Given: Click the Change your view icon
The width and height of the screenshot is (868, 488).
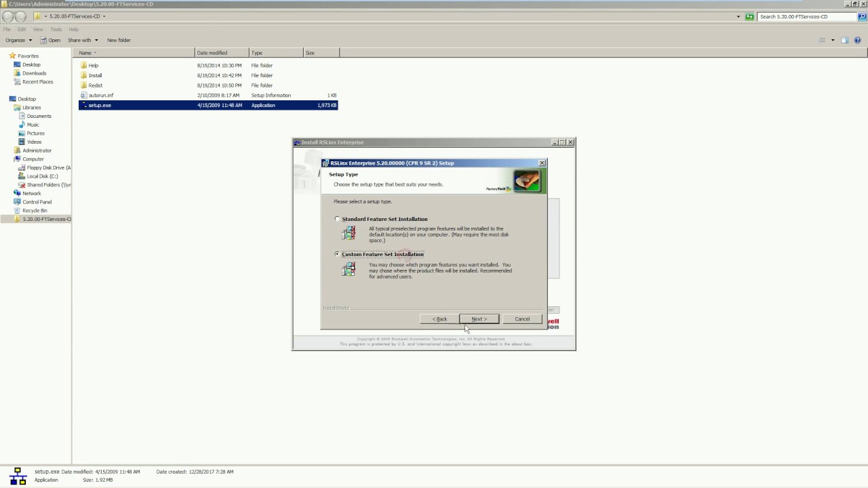Looking at the screenshot, I should (823, 40).
